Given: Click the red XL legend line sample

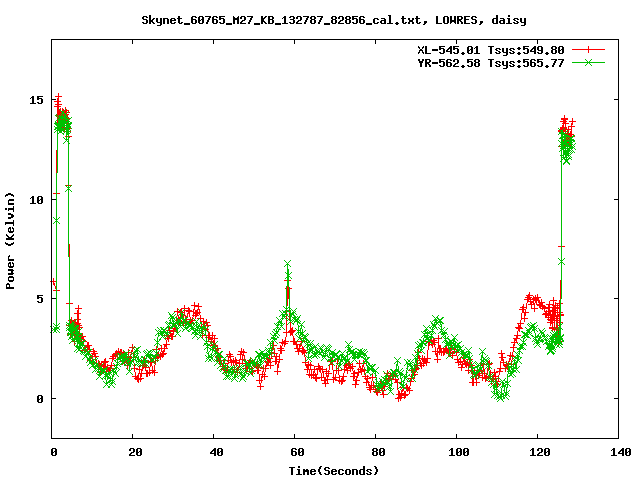Looking at the screenshot, I should [x=588, y=50].
